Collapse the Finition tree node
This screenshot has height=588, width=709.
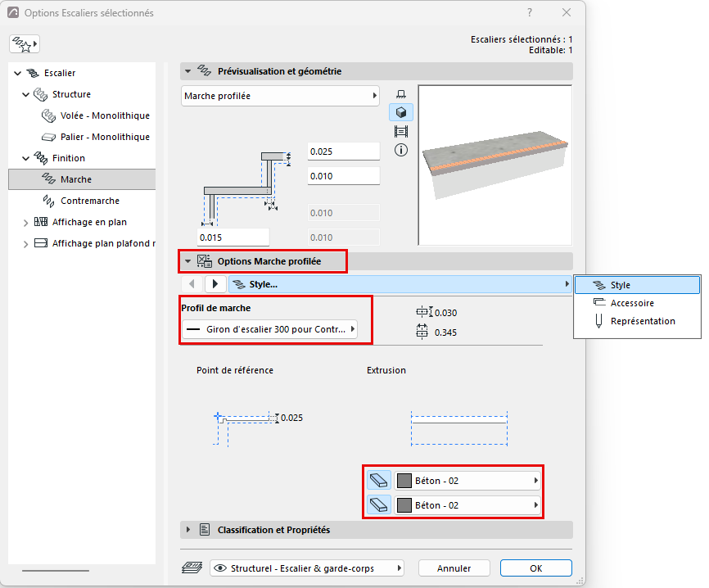pos(25,158)
